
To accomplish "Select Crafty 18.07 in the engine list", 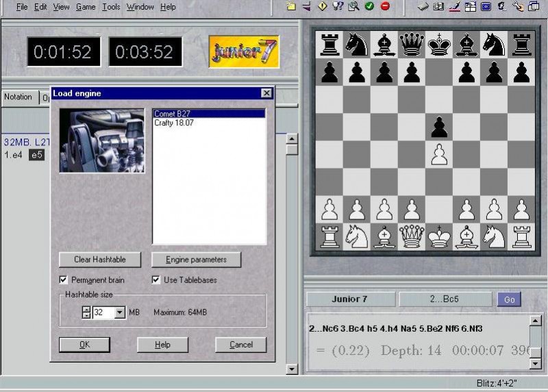I will [x=209, y=123].
